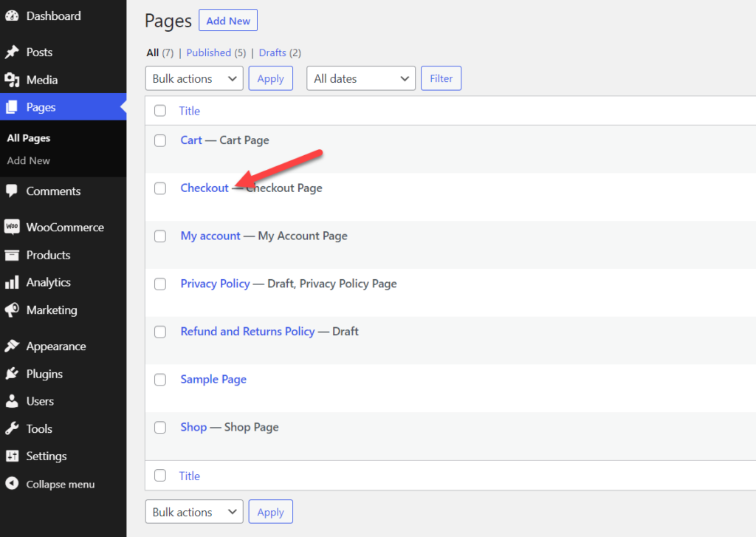Open the All dates dropdown
The height and width of the screenshot is (537, 756).
[361, 78]
